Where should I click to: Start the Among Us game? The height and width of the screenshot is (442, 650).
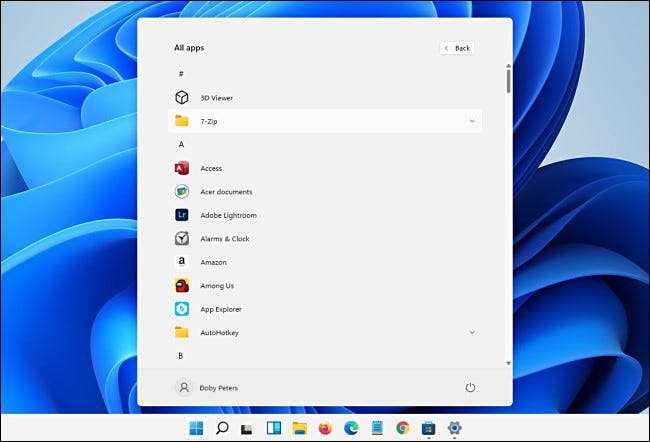click(217, 286)
